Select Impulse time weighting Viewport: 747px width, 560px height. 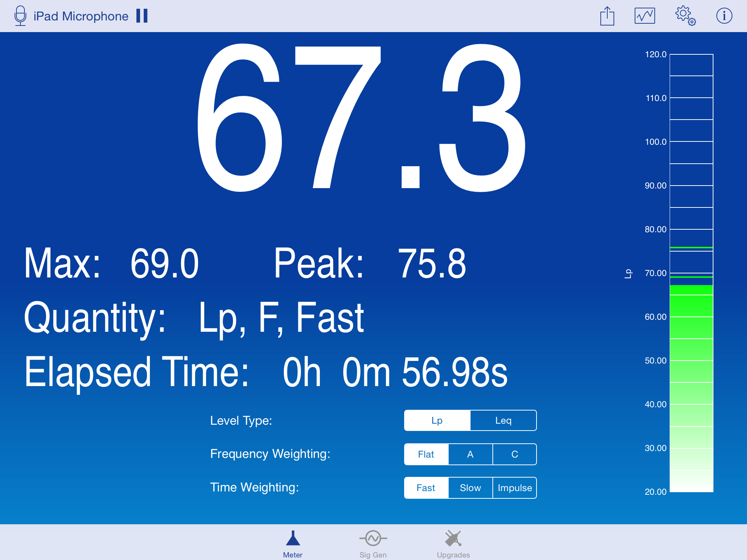[515, 487]
